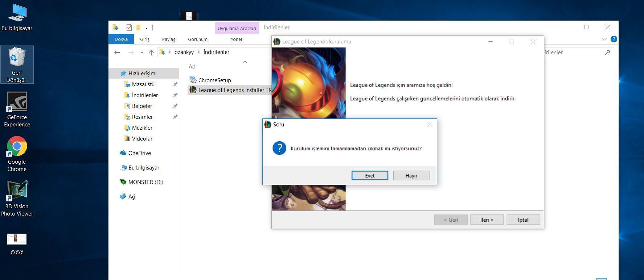Confirm exit with the Evet button
The image size is (644, 280).
coord(370,175)
